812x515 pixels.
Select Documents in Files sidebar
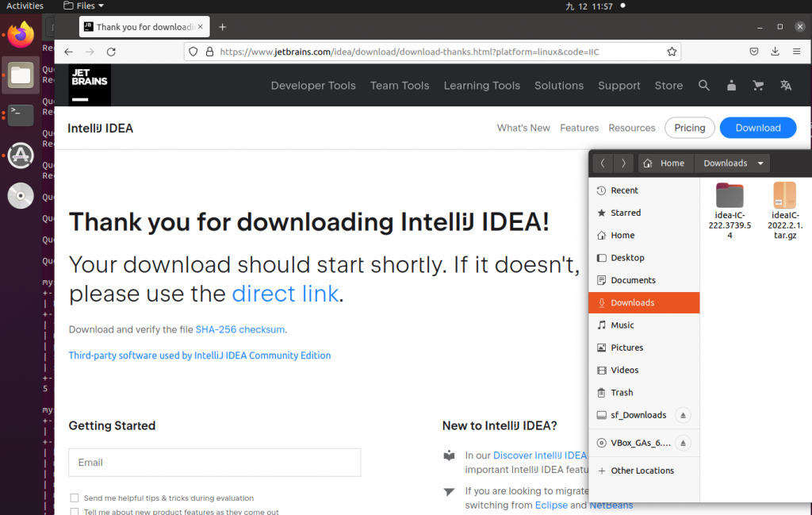(644, 280)
